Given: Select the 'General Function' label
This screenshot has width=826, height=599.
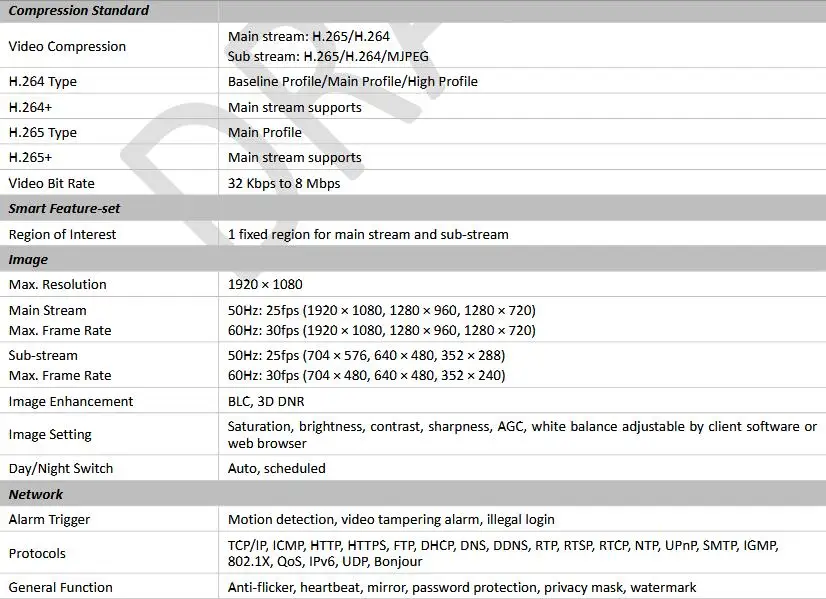Looking at the screenshot, I should pyautogui.click(x=61, y=587).
